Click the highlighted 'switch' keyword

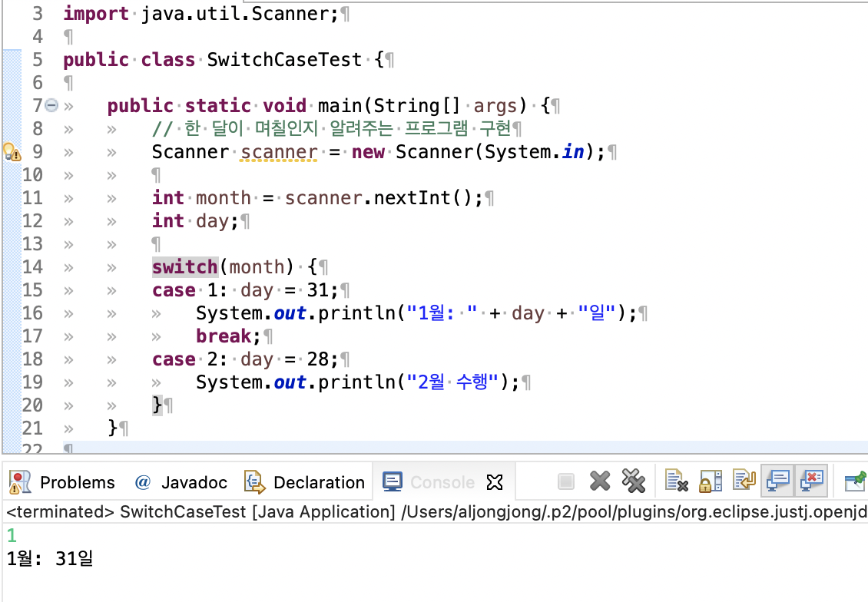[x=185, y=266]
